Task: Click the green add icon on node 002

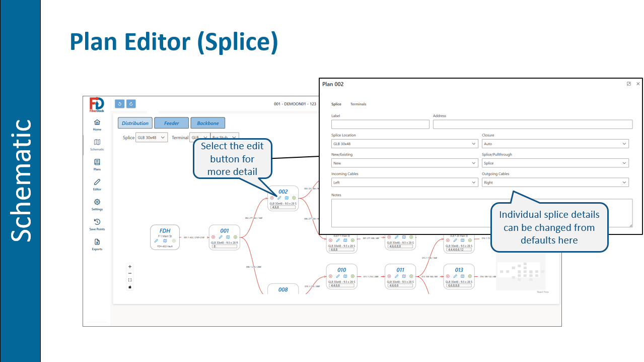Action: click(x=294, y=198)
